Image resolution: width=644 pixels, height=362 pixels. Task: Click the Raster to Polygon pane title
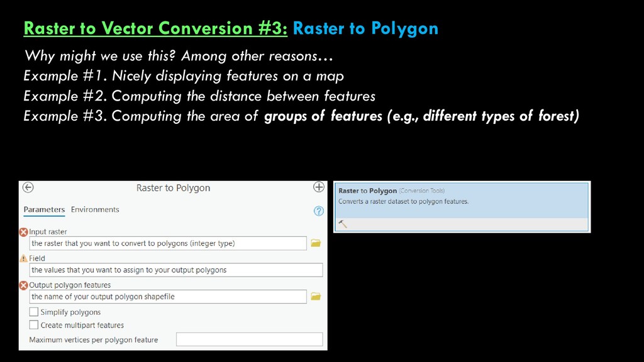[x=173, y=188]
